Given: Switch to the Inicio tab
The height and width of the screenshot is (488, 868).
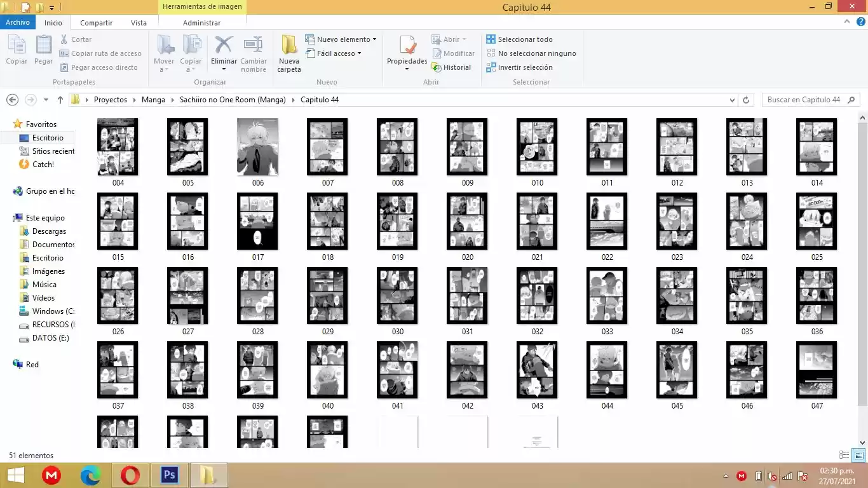Looking at the screenshot, I should 53,23.
